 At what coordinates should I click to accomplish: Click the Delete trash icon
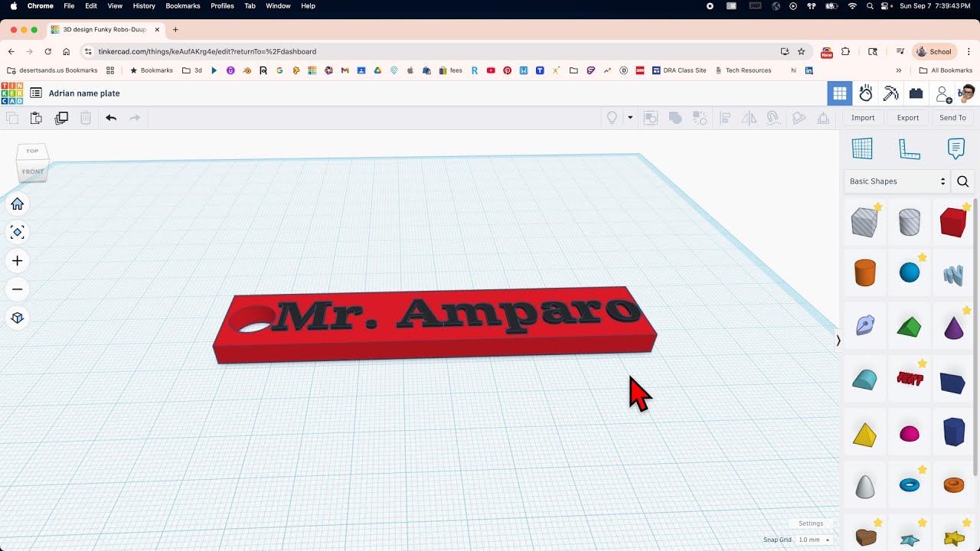[x=86, y=118]
